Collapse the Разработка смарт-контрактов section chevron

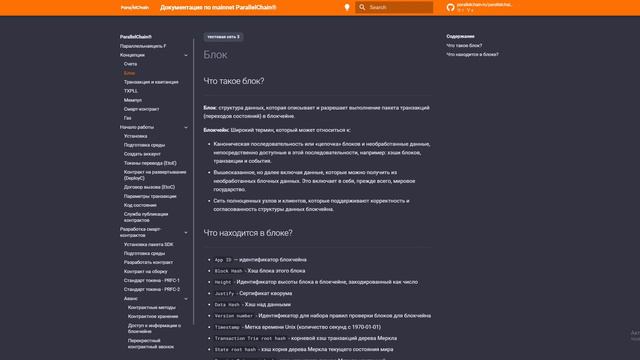coord(186,233)
